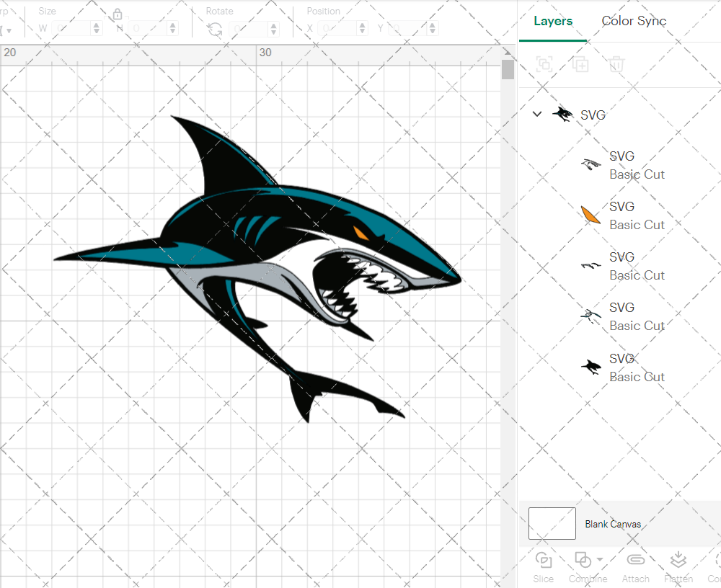The width and height of the screenshot is (721, 588).
Task: Click the Height stepper arrows
Action: click(x=172, y=29)
